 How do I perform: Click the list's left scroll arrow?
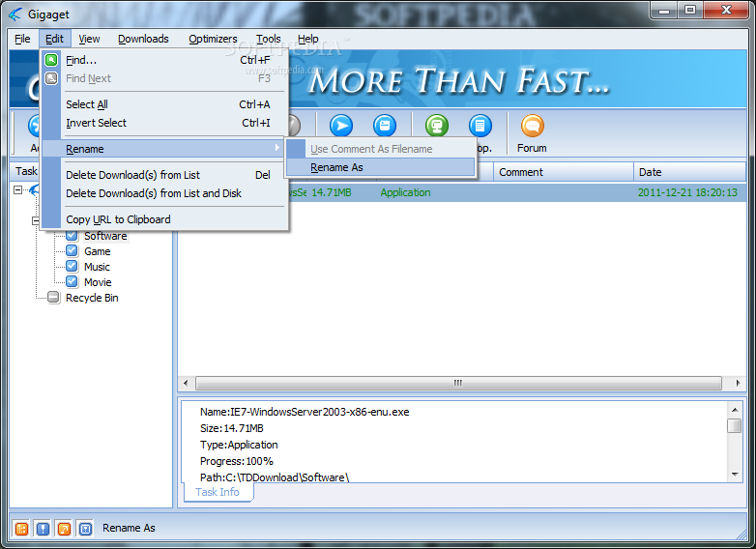click(x=187, y=383)
